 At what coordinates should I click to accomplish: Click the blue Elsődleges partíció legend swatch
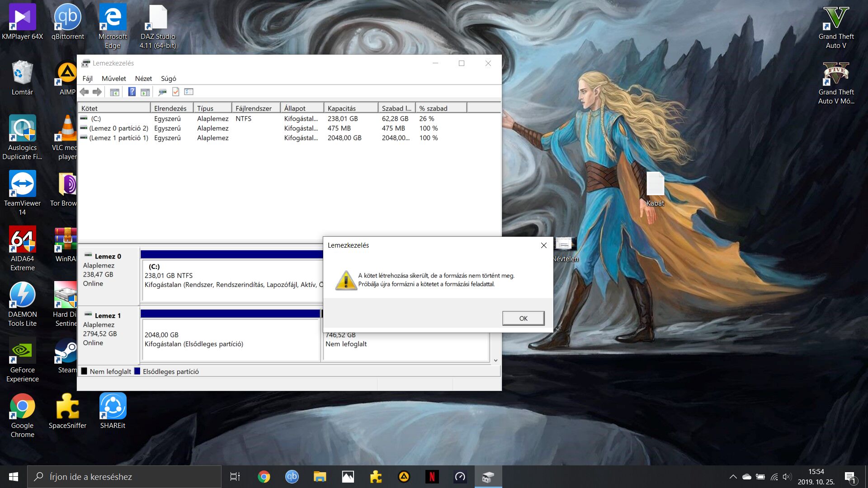pyautogui.click(x=137, y=371)
